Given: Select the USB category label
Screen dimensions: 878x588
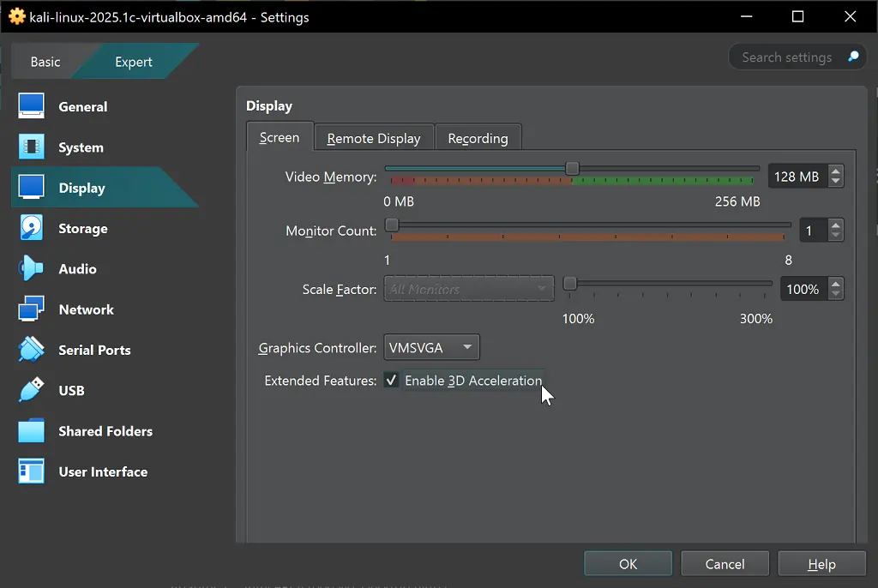Looking at the screenshot, I should 72,390.
